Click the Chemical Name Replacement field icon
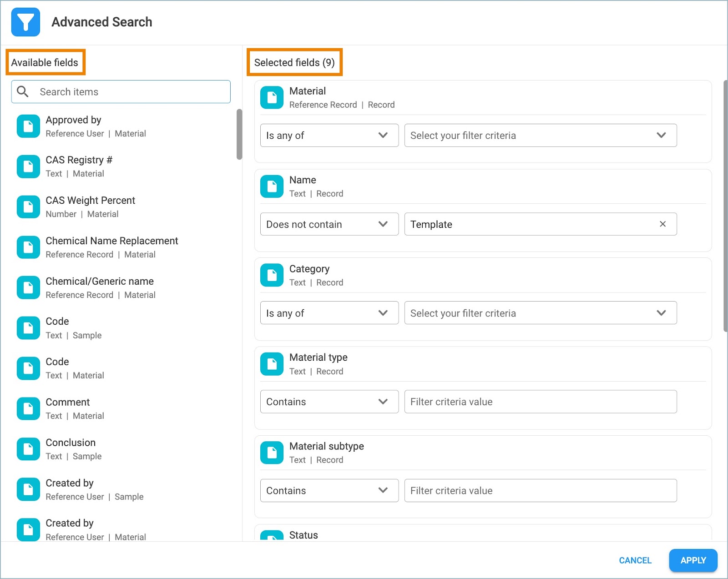728x579 pixels. (x=28, y=247)
